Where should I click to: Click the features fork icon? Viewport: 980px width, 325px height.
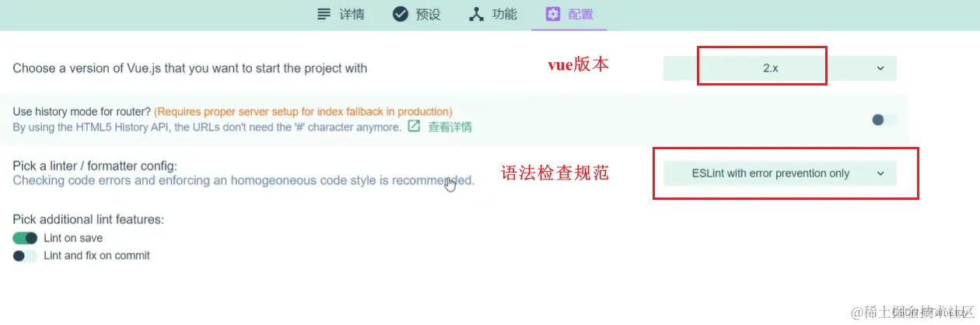(x=477, y=14)
